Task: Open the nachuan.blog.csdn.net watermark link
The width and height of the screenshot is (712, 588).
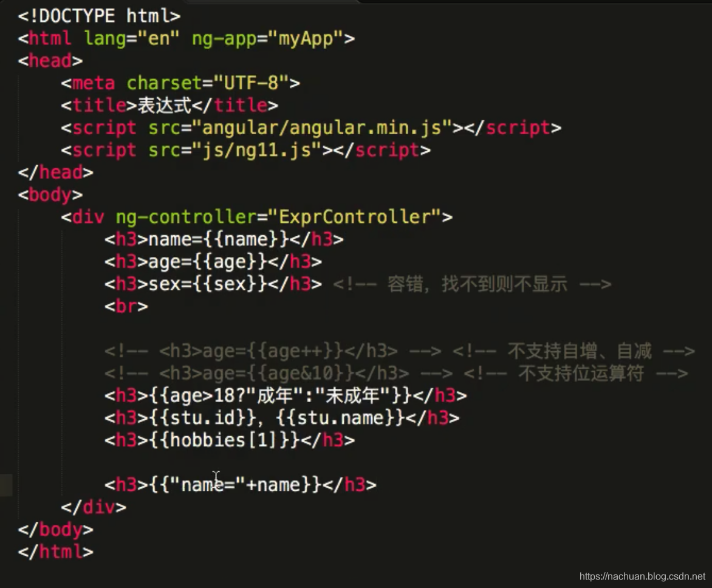Action: click(642, 576)
